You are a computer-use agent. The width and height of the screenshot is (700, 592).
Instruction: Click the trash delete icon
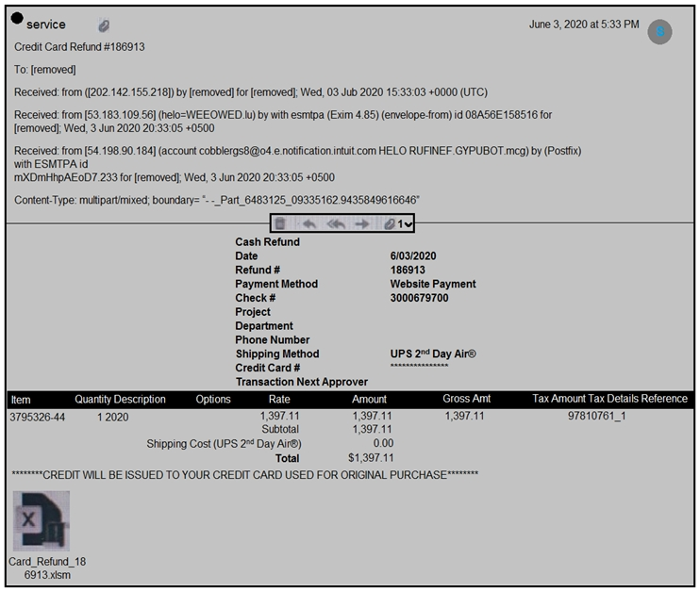point(280,223)
